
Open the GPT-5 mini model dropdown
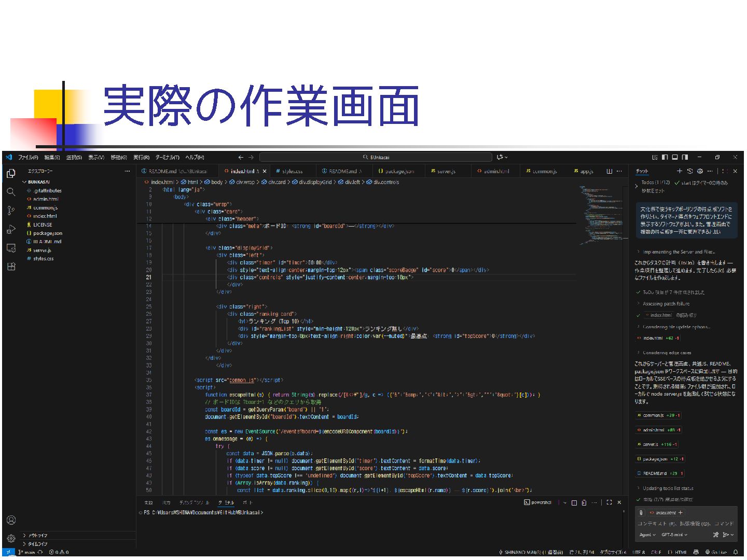674,535
